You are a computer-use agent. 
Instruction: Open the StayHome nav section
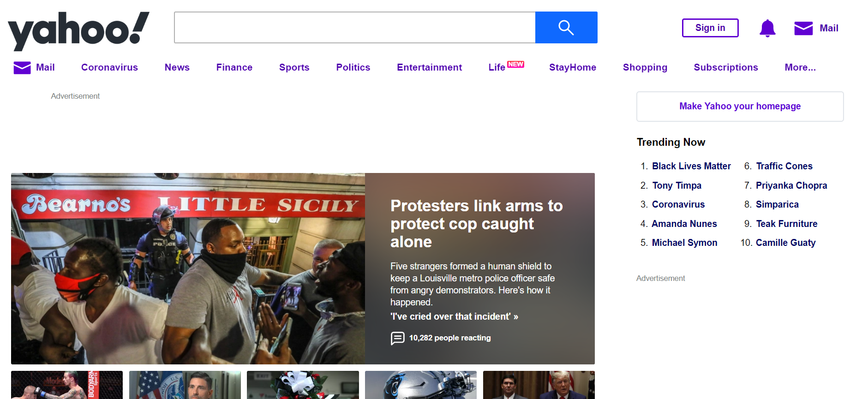[573, 67]
